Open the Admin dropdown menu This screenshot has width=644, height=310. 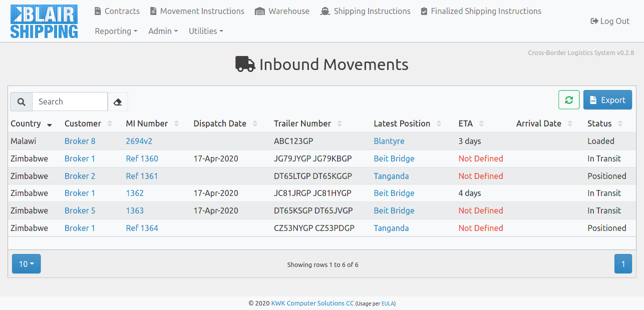point(163,31)
